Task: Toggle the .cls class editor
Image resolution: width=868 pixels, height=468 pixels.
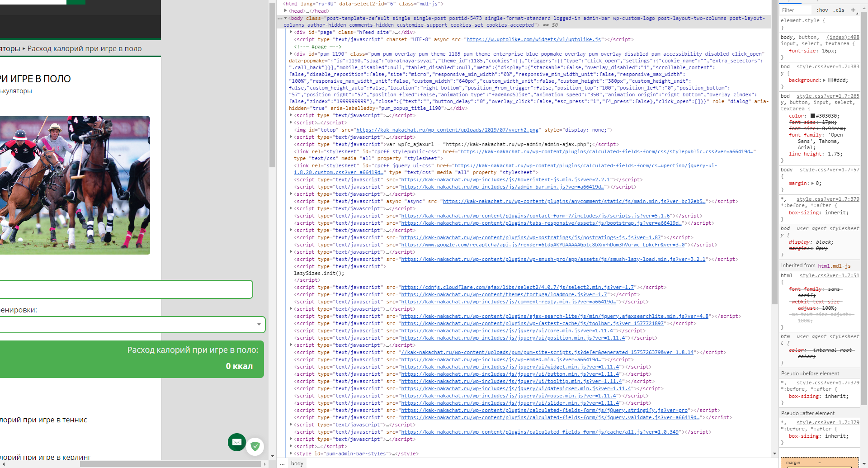Action: click(x=839, y=10)
